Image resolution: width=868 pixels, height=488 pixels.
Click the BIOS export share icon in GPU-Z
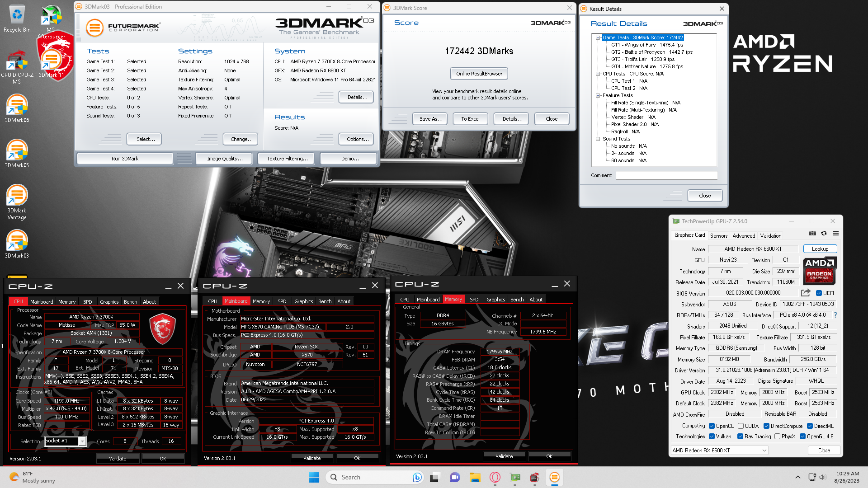tap(806, 293)
